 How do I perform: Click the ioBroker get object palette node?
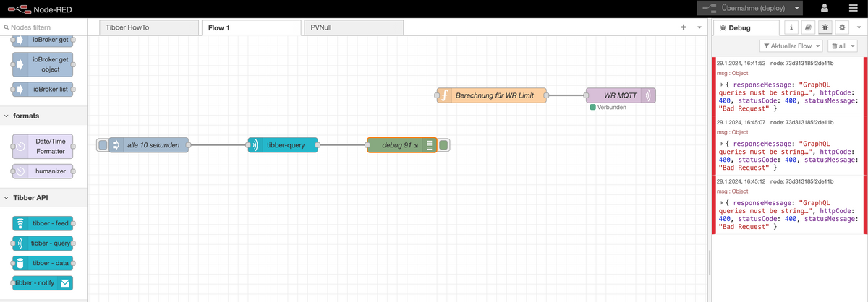[43, 64]
